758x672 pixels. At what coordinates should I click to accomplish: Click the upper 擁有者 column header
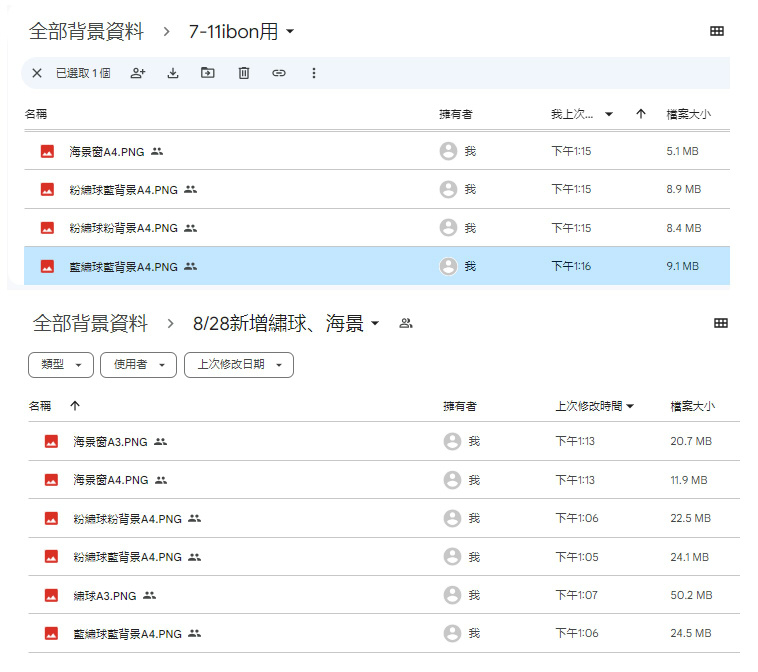click(455, 114)
